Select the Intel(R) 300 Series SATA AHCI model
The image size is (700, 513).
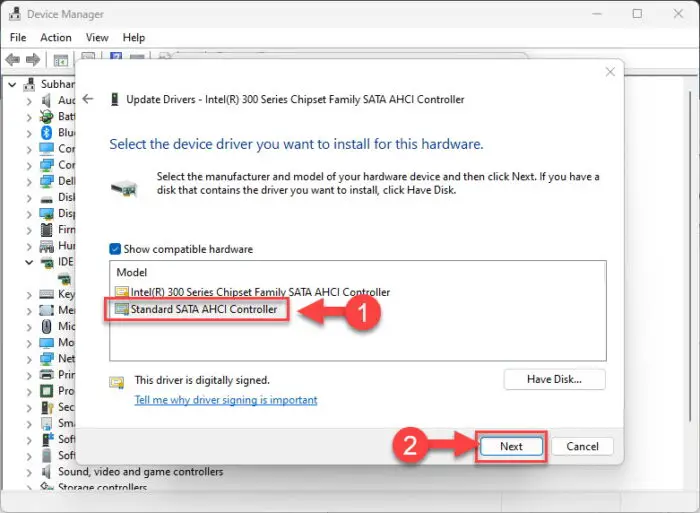(x=253, y=292)
